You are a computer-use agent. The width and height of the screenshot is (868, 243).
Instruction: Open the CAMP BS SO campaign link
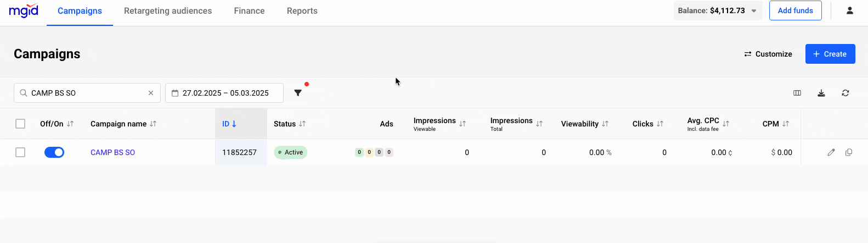coord(112,152)
